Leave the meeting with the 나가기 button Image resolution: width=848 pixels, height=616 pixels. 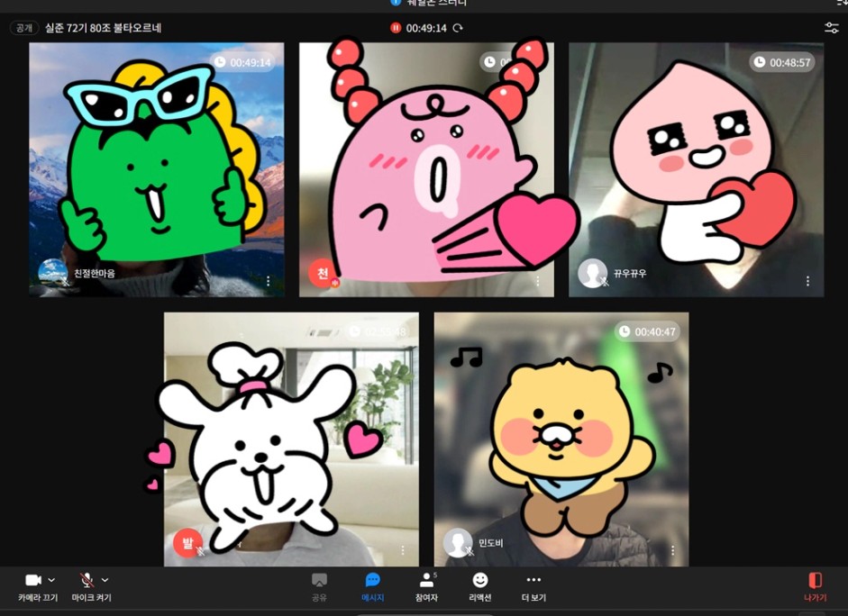pos(815,587)
